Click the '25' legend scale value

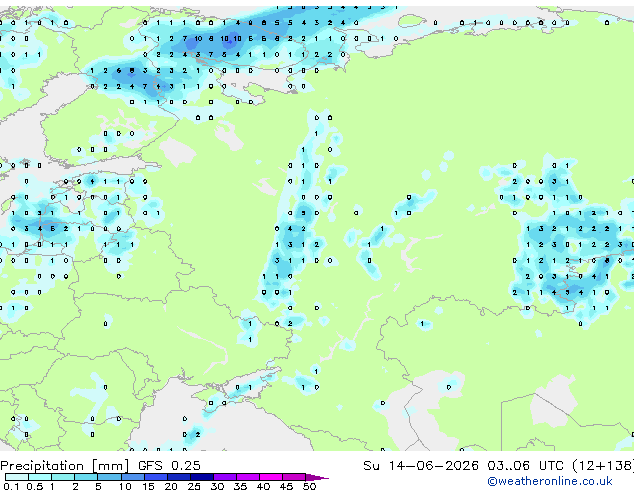pos(194,486)
